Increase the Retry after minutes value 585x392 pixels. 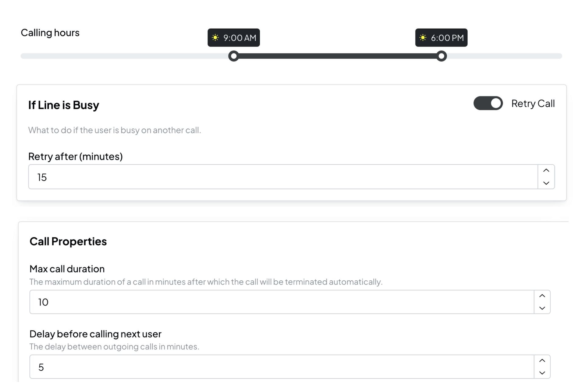(546, 171)
